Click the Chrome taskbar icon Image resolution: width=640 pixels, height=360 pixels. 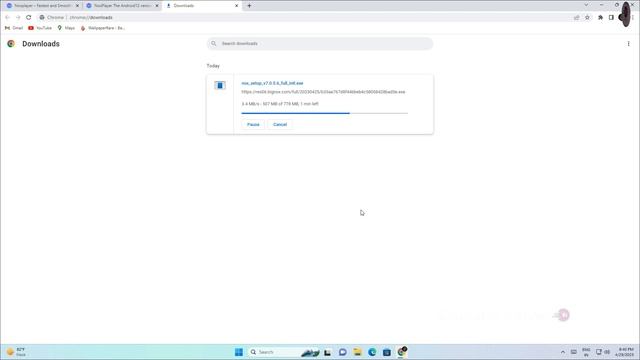[402, 352]
